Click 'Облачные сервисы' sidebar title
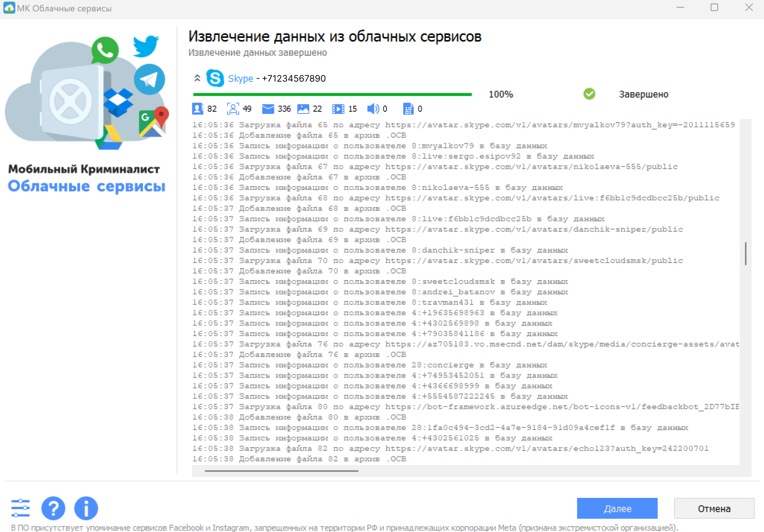Image resolution: width=764 pixels, height=532 pixels. (x=86, y=186)
